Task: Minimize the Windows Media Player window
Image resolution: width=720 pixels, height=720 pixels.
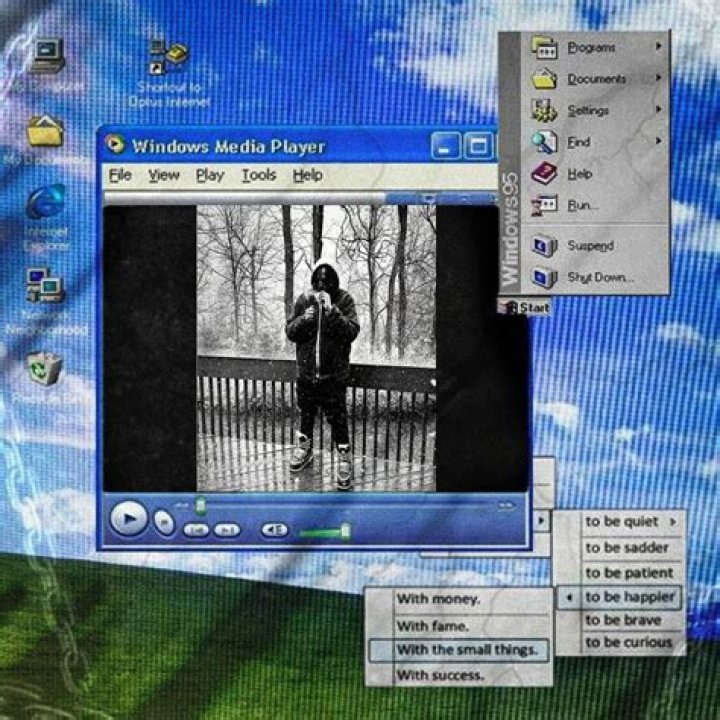Action: [444, 146]
